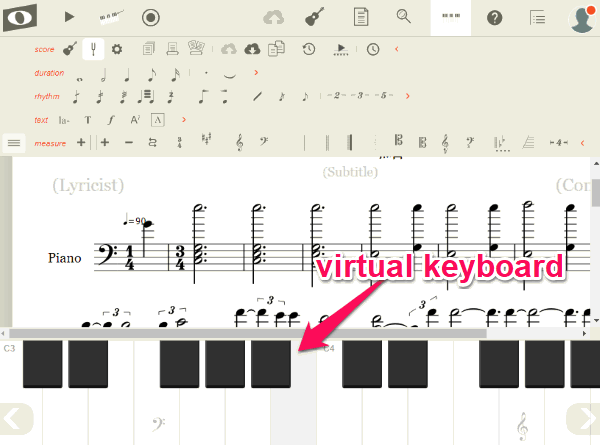Select the measure toolbar label
Screen dimensions: 600x445
click(50, 143)
